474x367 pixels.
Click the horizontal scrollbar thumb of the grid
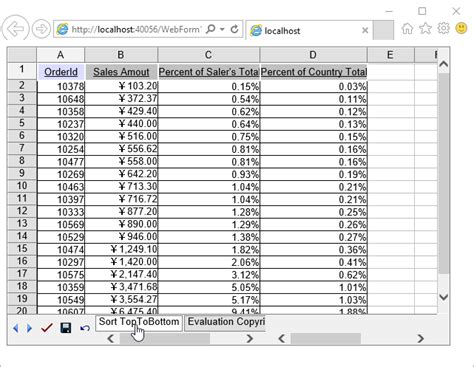pos(326,339)
